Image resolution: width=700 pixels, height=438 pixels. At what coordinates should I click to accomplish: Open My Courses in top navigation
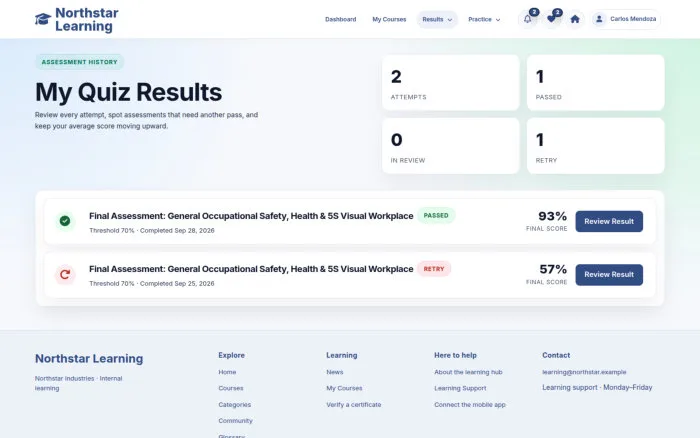point(389,19)
